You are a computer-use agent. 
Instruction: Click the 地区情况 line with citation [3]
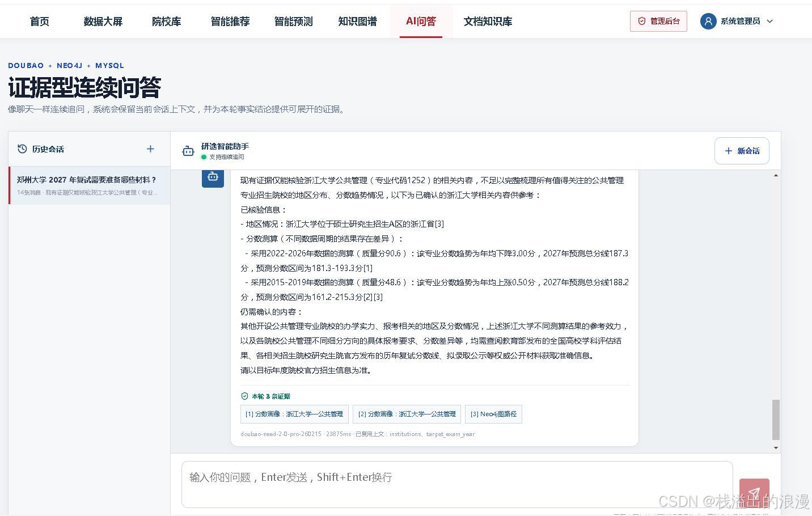[x=342, y=224]
